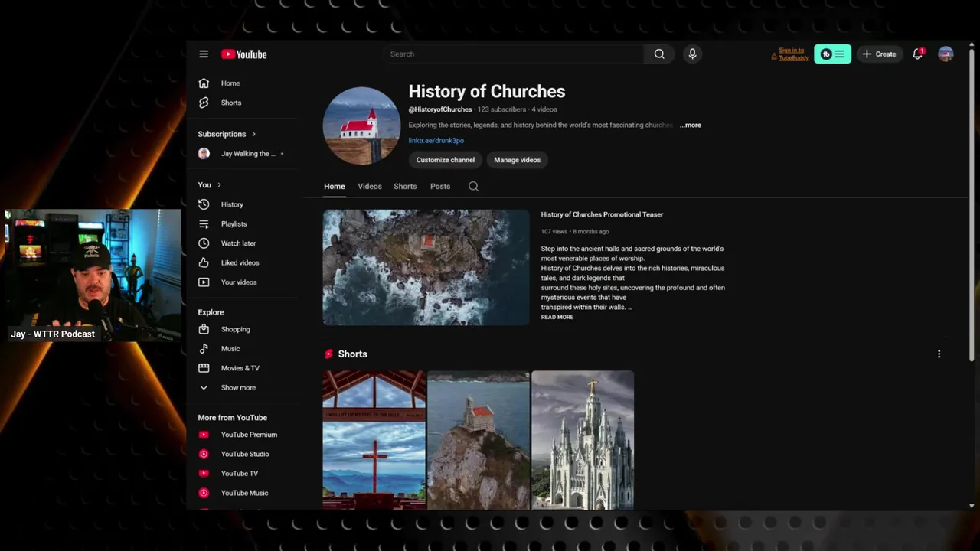This screenshot has width=980, height=551.
Task: Open the hamburger guide menu
Action: pyautogui.click(x=204, y=54)
